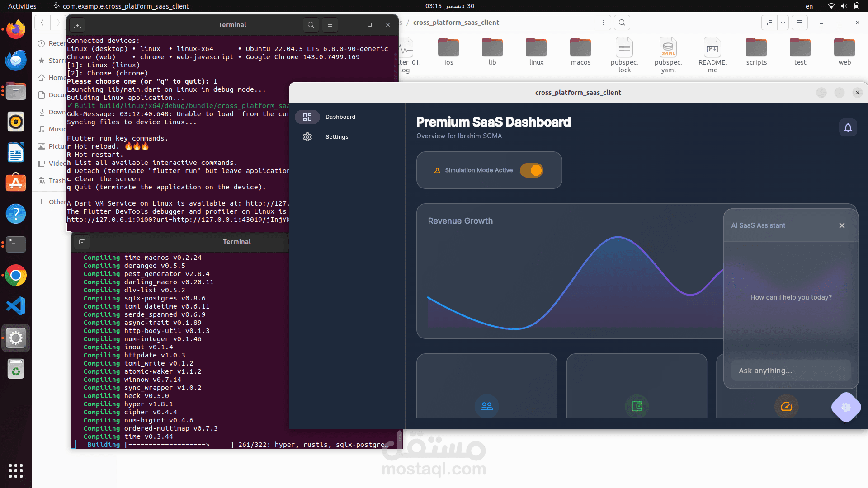Close the AI SaaS Assistant panel
Viewport: 868px width, 488px height.
point(842,225)
